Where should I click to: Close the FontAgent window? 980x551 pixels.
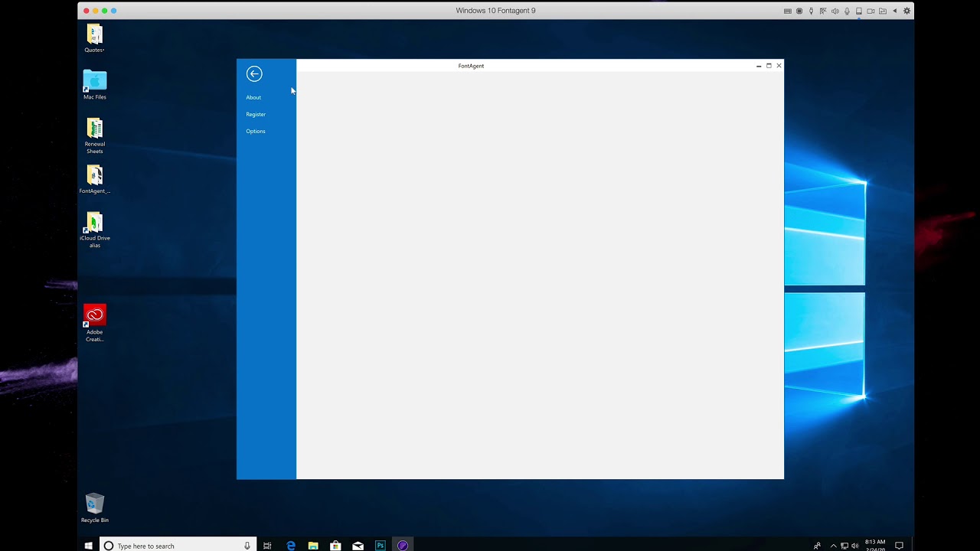(779, 66)
